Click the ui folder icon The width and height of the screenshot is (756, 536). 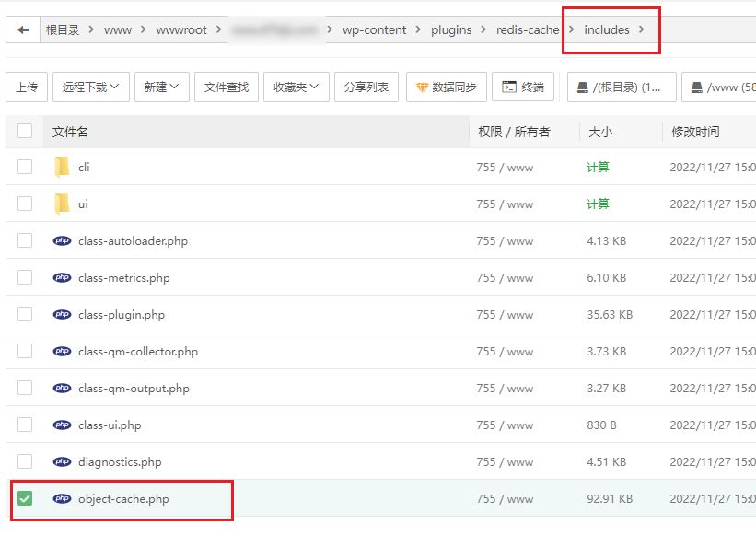coord(62,204)
